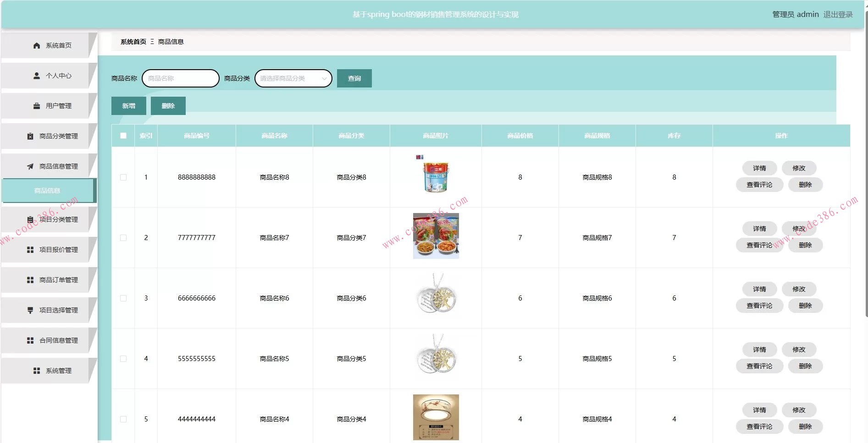Check the row checkbox for 7777777777
The image size is (868, 443).
coord(123,238)
